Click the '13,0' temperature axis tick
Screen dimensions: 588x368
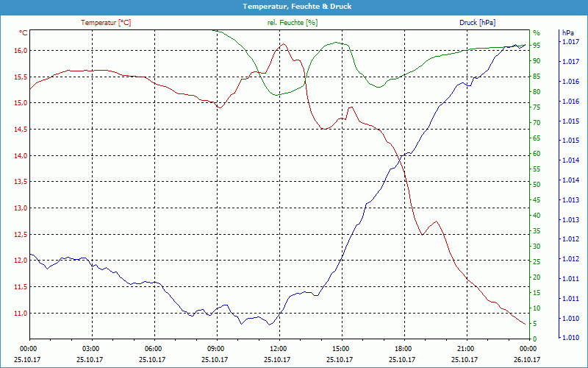pos(21,208)
